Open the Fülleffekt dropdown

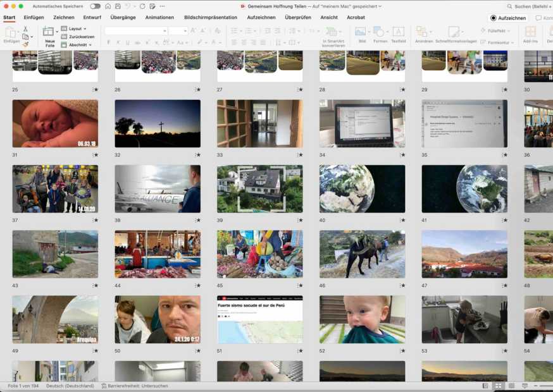[x=495, y=31]
